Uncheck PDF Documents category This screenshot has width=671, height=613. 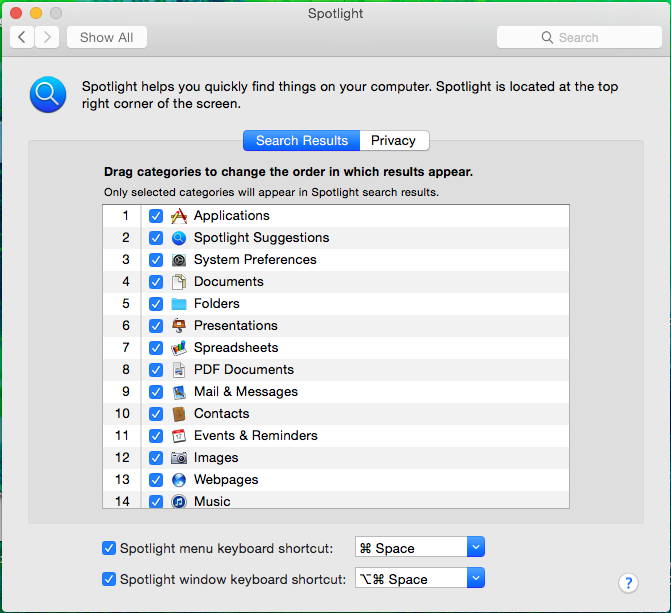click(156, 370)
